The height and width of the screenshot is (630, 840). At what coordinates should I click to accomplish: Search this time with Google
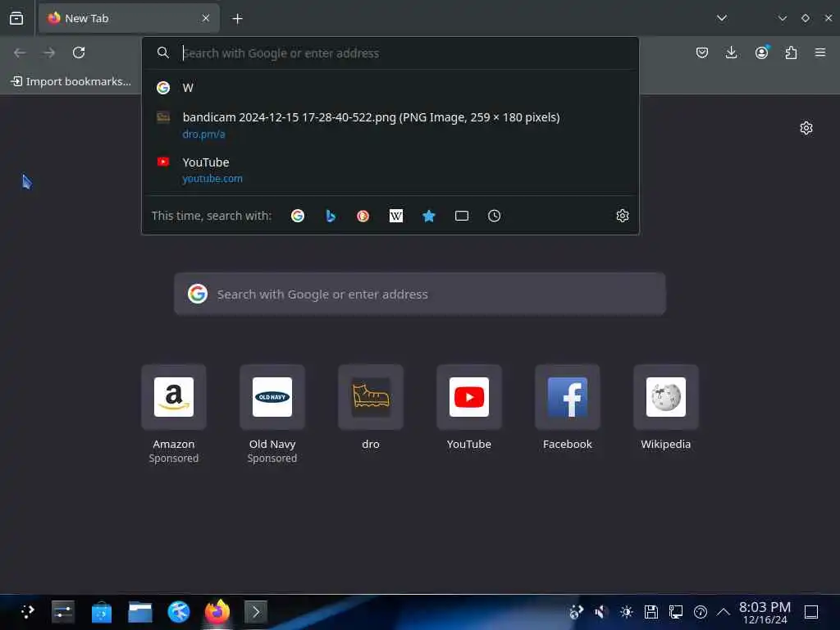click(x=298, y=216)
